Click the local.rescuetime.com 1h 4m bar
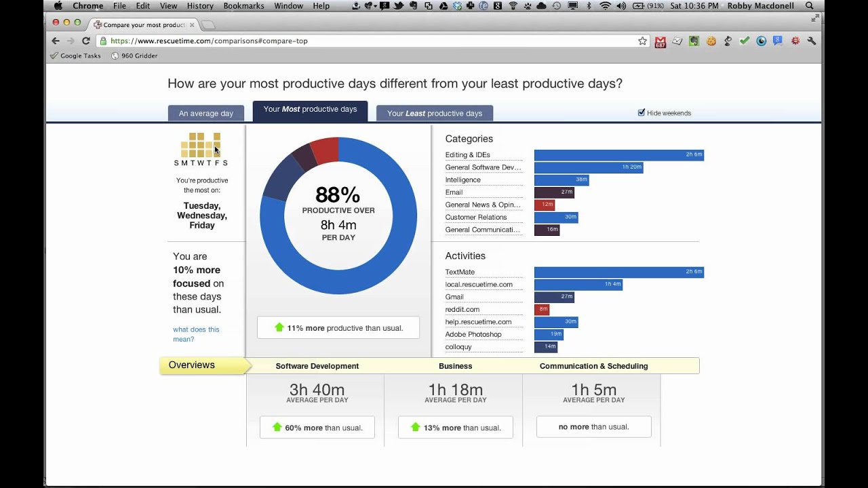The width and height of the screenshot is (868, 488). (578, 285)
